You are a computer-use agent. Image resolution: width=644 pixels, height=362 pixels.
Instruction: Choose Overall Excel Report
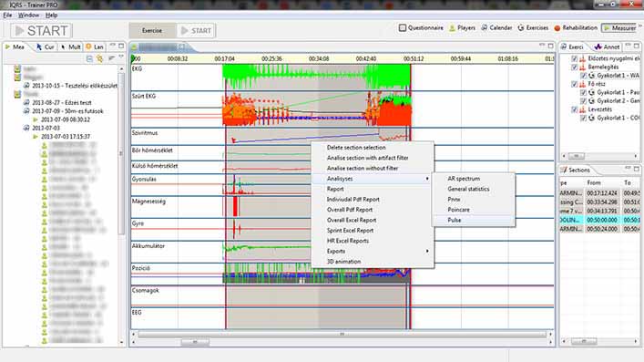pos(373,220)
